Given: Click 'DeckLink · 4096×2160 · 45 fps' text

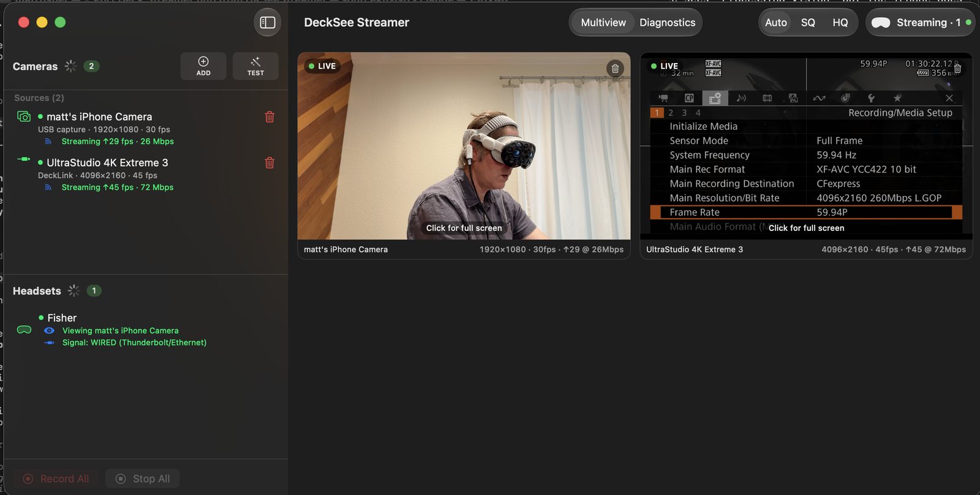Looking at the screenshot, I should pyautogui.click(x=98, y=176).
